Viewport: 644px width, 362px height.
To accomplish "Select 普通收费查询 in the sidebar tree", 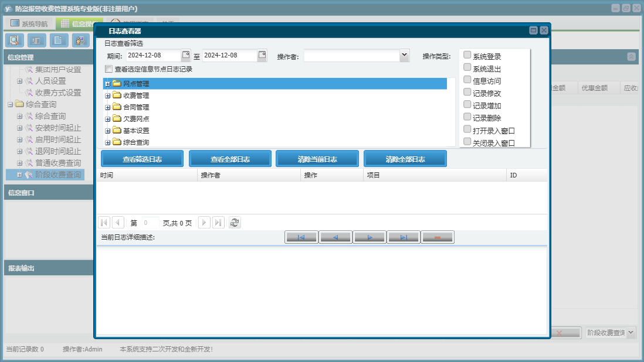I will (x=58, y=163).
